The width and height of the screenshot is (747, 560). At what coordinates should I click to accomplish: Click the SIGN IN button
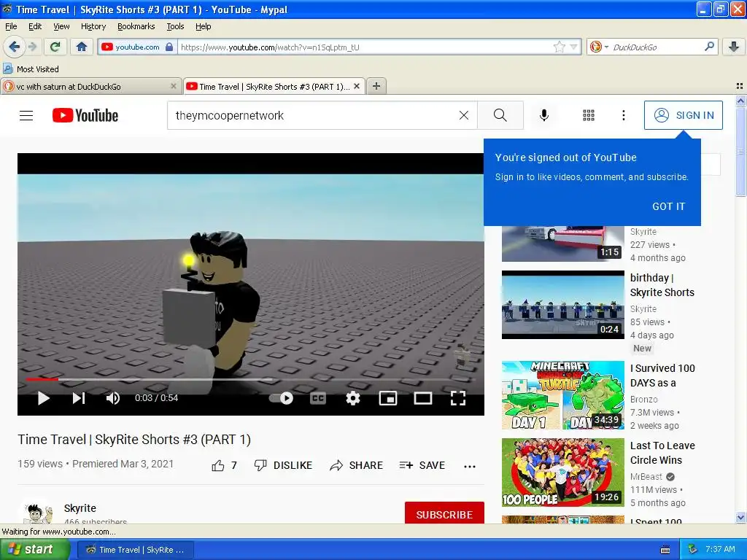click(683, 115)
